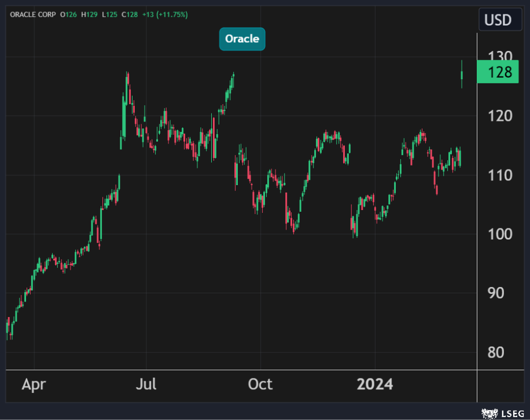This screenshot has height=420, width=530.
Task: Select the Jul label on time axis
Action: pos(146,384)
